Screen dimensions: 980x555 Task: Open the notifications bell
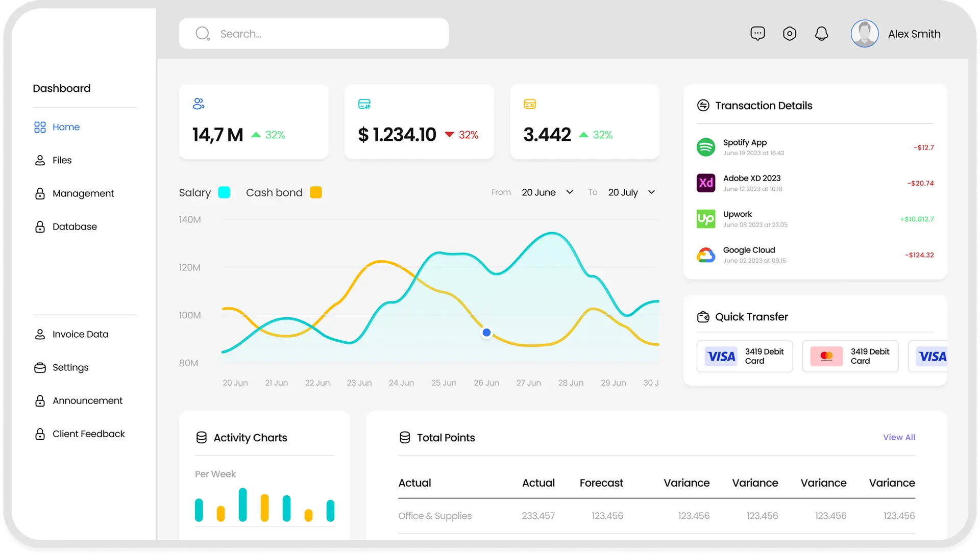[821, 34]
